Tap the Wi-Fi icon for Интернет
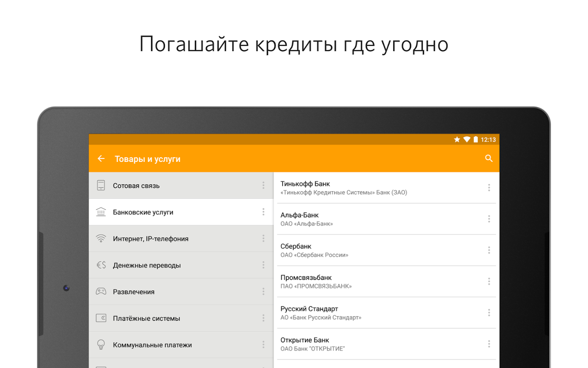Image resolution: width=588 pixels, height=368 pixels. pyautogui.click(x=101, y=238)
